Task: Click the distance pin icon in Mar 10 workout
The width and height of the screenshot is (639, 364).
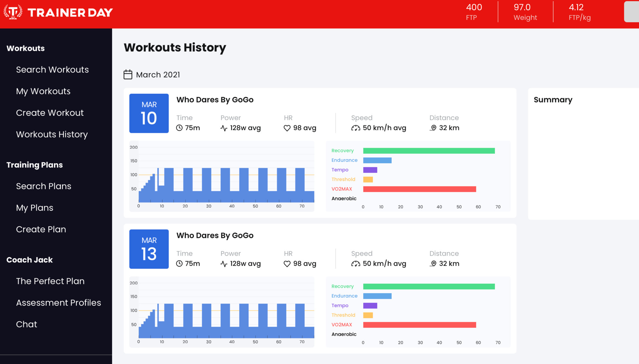Action: click(433, 128)
